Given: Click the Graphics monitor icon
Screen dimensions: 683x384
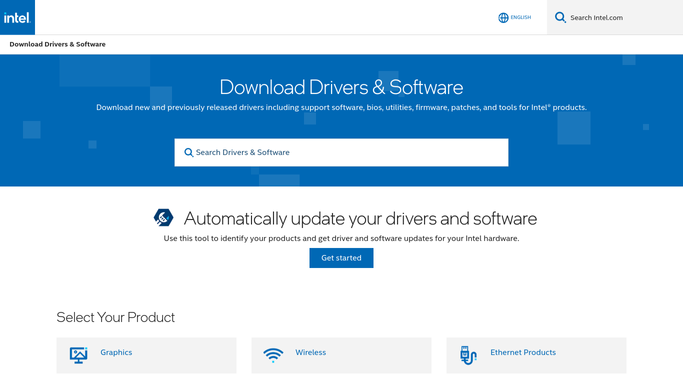Looking at the screenshot, I should coord(78,355).
